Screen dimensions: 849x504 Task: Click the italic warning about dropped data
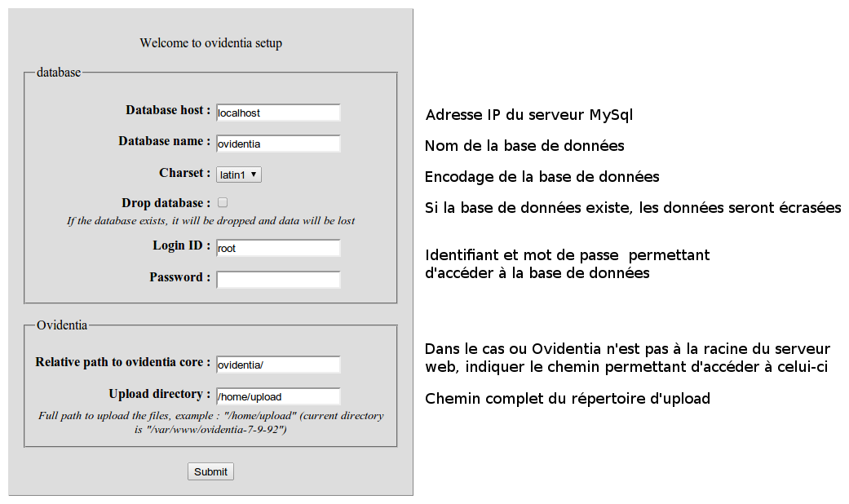pos(210,220)
